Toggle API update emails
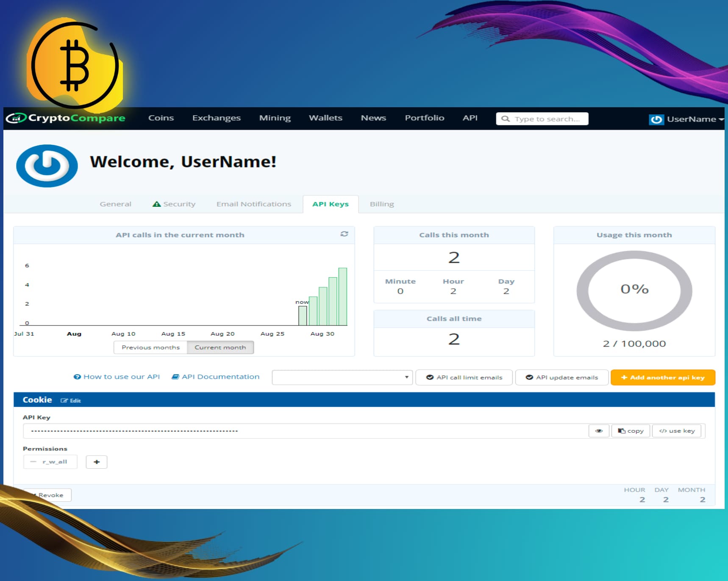Viewport: 728px width, 581px height. (x=562, y=377)
